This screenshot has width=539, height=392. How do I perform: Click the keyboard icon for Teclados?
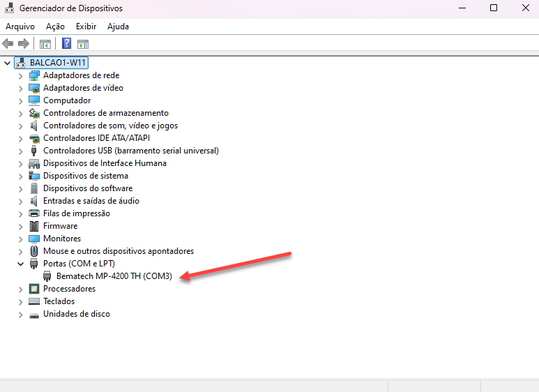tap(34, 301)
